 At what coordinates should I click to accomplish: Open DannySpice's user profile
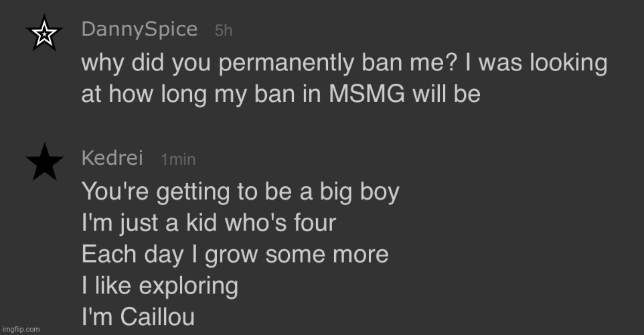point(139,29)
